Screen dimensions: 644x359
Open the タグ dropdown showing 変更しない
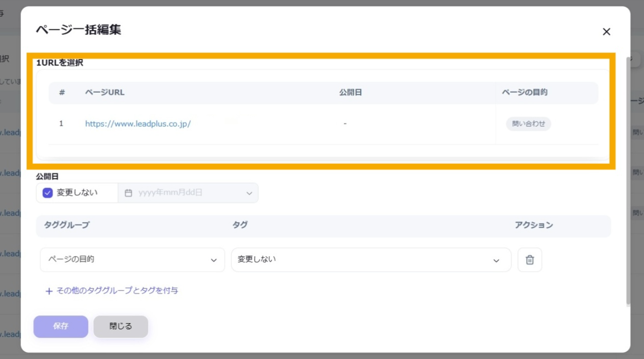(371, 260)
